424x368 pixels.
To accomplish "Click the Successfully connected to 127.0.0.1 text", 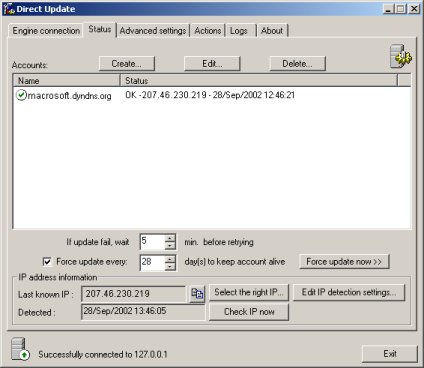I will point(103,354).
